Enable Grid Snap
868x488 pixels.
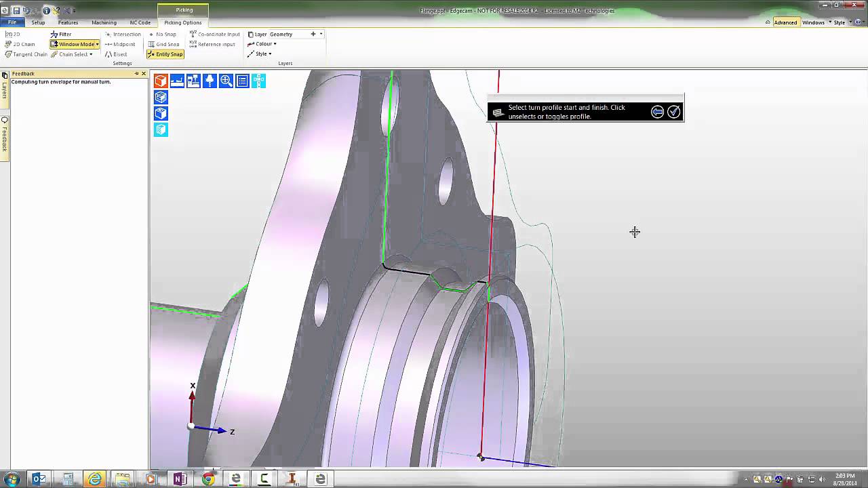pyautogui.click(x=163, y=44)
